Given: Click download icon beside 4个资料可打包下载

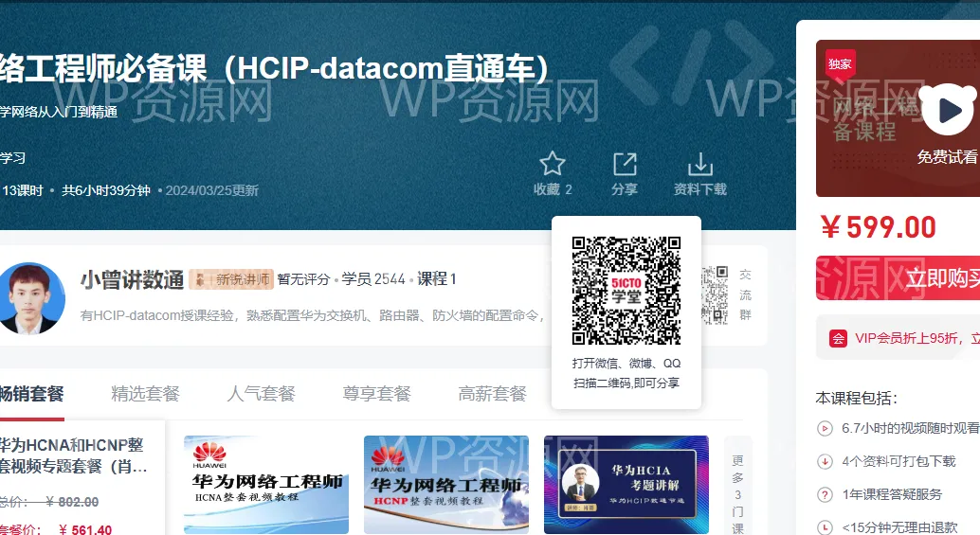Looking at the screenshot, I should tap(825, 461).
